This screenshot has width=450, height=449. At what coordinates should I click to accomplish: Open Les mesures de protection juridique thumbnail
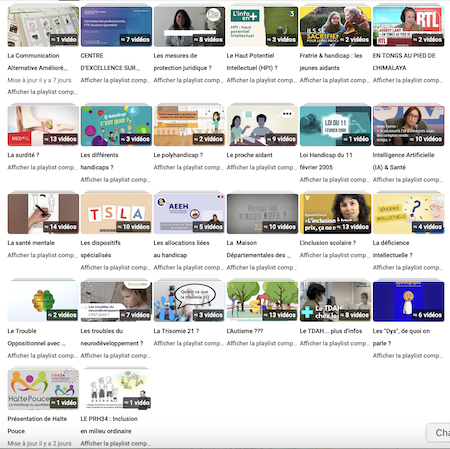[x=189, y=26]
